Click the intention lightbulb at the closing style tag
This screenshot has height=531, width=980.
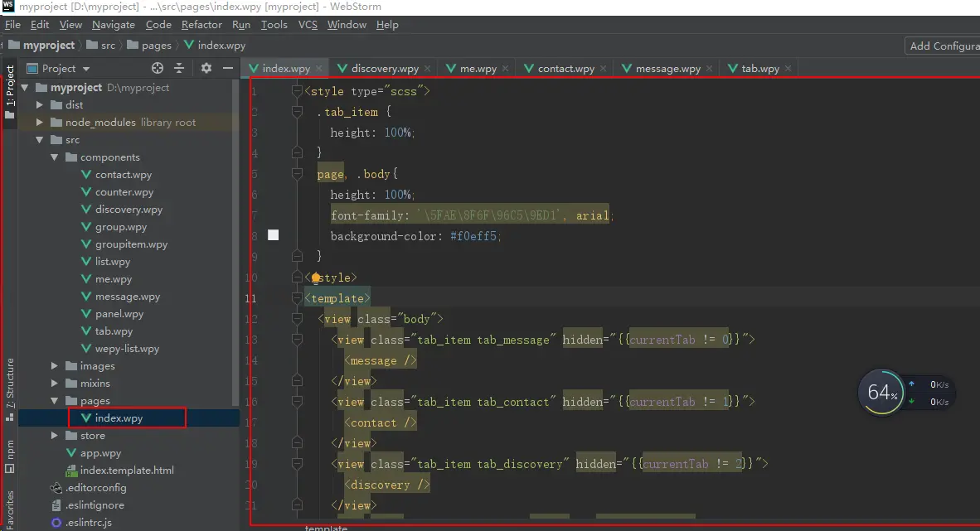tap(316, 278)
